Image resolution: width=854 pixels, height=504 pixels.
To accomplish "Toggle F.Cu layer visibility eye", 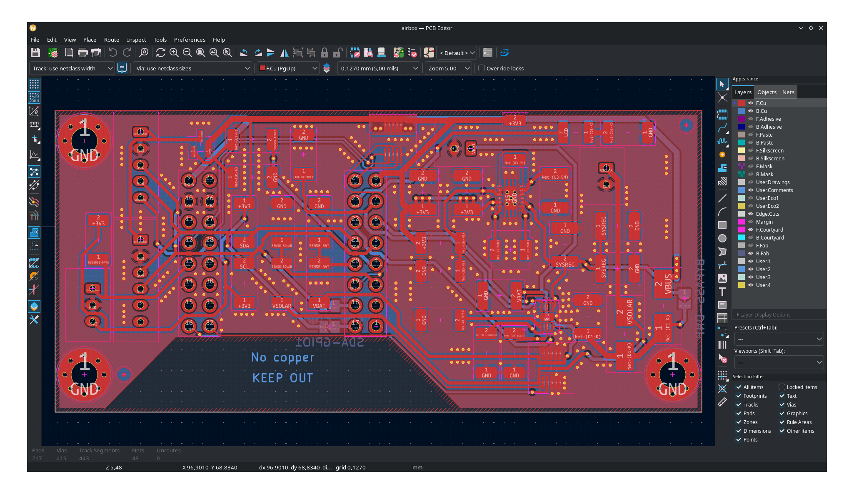I will [751, 103].
